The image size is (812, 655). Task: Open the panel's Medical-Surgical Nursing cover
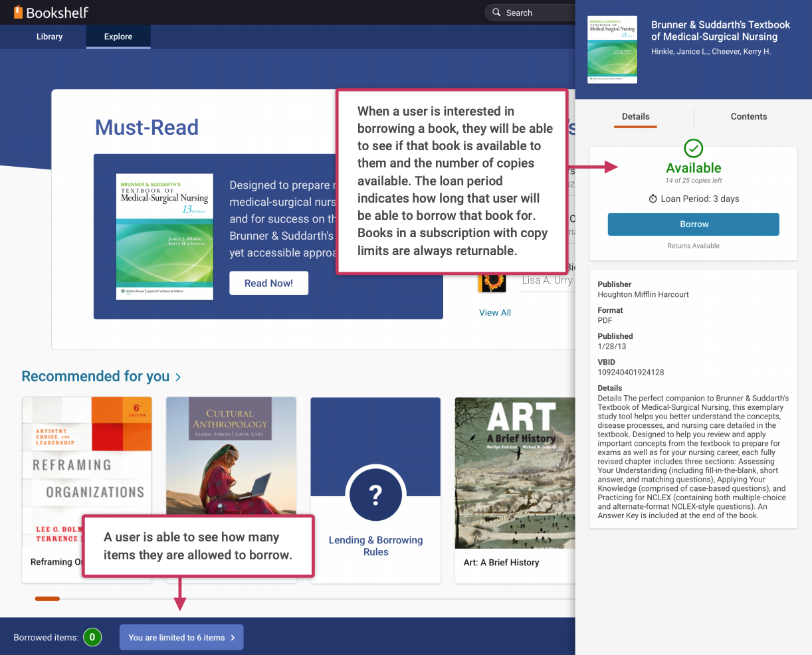[612, 50]
